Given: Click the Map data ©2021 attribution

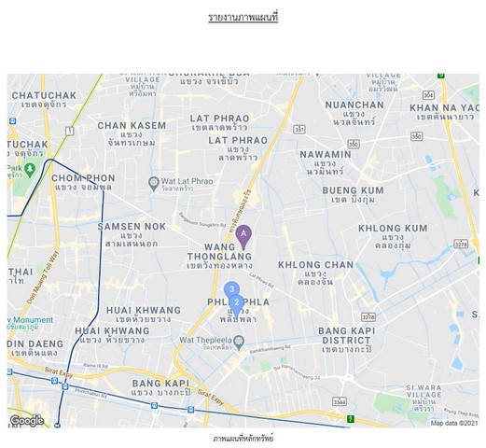Looking at the screenshot, I should (454, 423).
